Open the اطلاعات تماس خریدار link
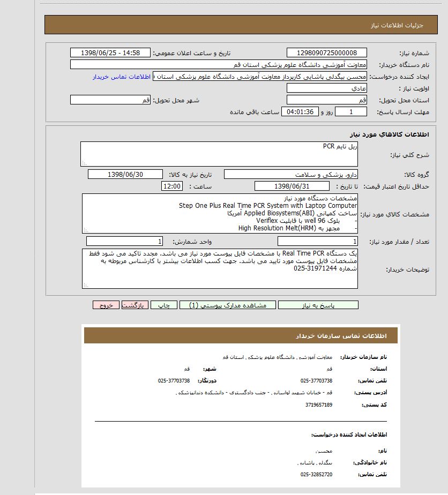448x495 pixels. [122, 77]
